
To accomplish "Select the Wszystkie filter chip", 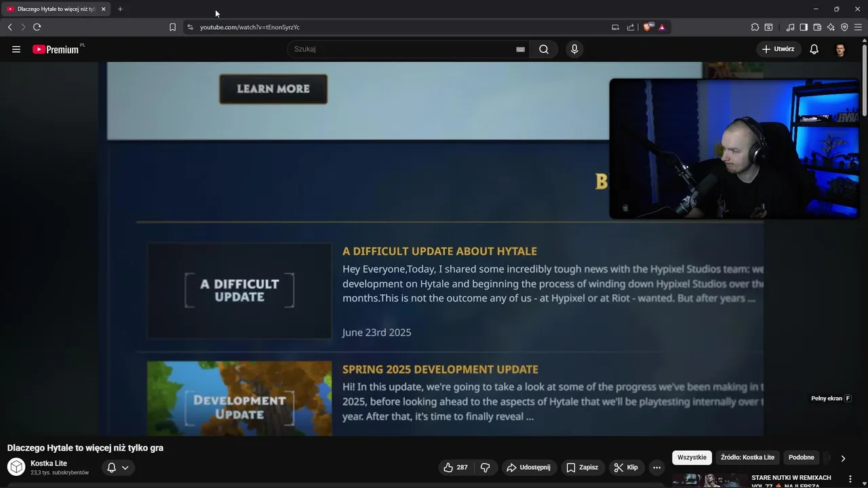I will point(692,457).
